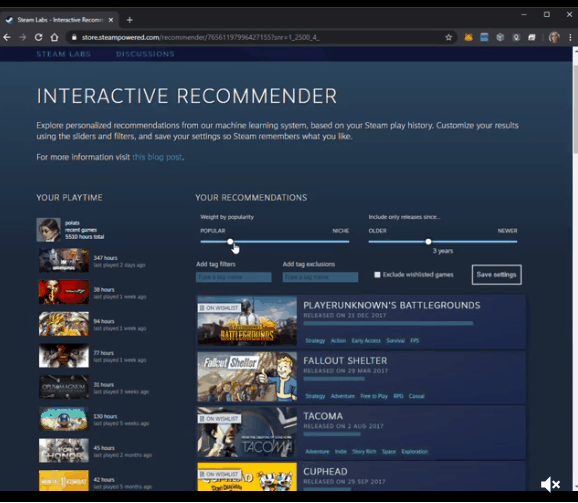The width and height of the screenshot is (578, 503).
Task: Open the Chrome menu three-dot icon
Action: 570,37
